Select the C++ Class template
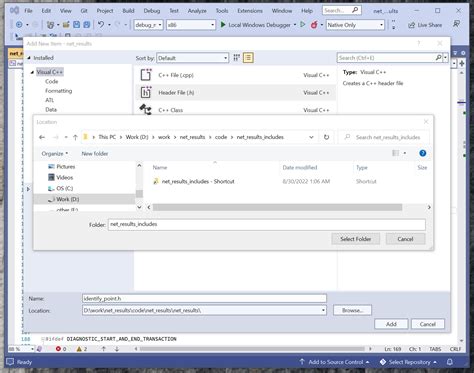The width and height of the screenshot is (474, 373). pyautogui.click(x=235, y=110)
